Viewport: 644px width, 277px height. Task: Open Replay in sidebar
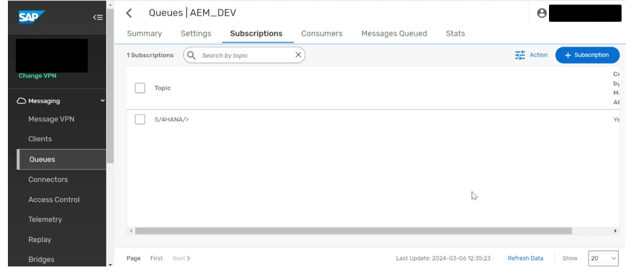click(x=40, y=239)
